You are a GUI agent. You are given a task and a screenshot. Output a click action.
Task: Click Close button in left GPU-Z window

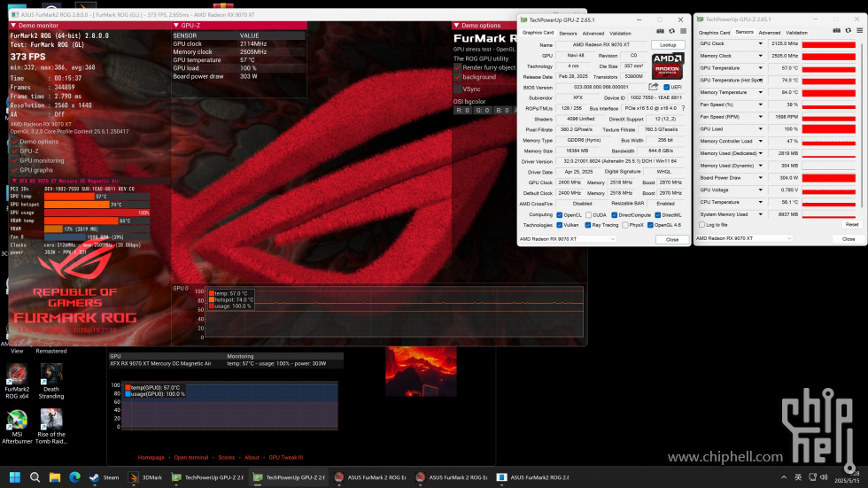[x=672, y=240]
